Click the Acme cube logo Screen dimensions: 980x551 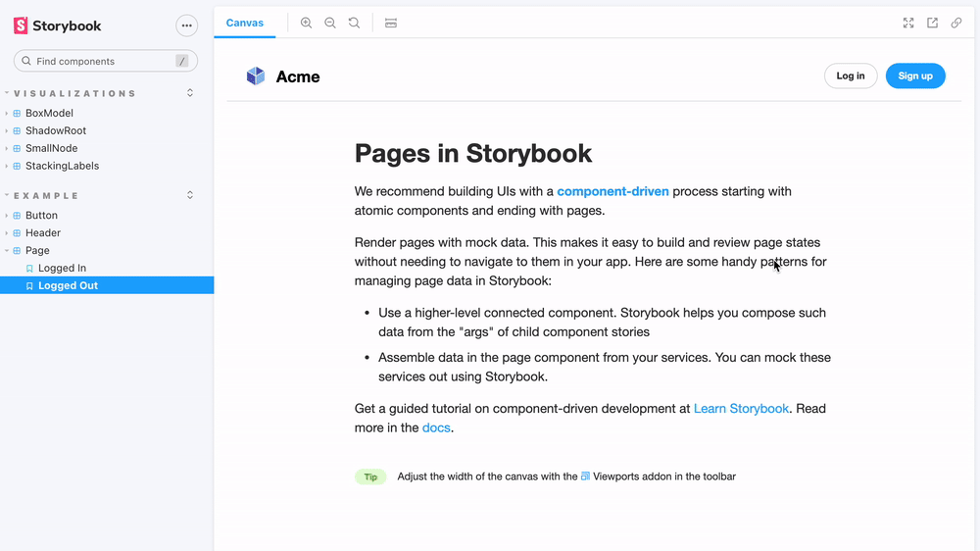(256, 75)
